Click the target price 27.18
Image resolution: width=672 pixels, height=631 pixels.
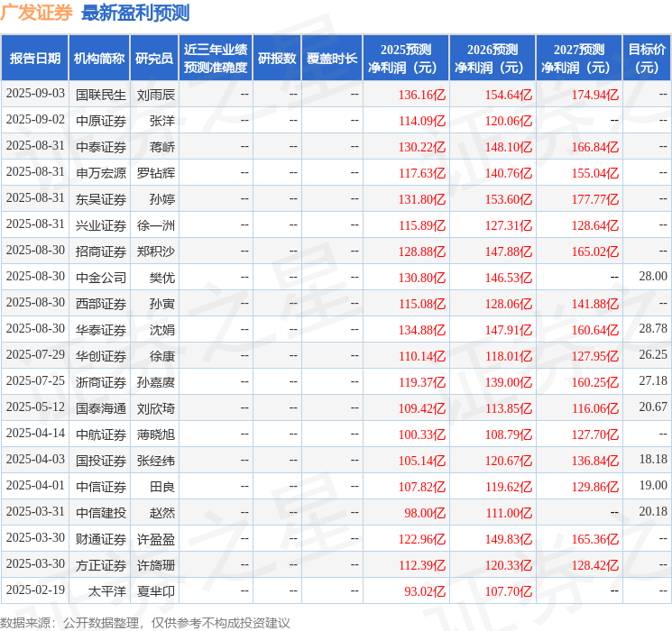[x=653, y=380]
